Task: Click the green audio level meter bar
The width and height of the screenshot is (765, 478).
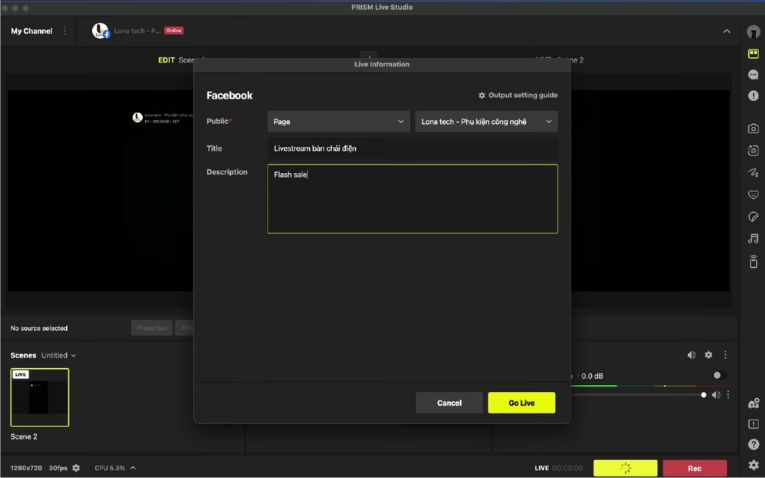Action: click(594, 386)
